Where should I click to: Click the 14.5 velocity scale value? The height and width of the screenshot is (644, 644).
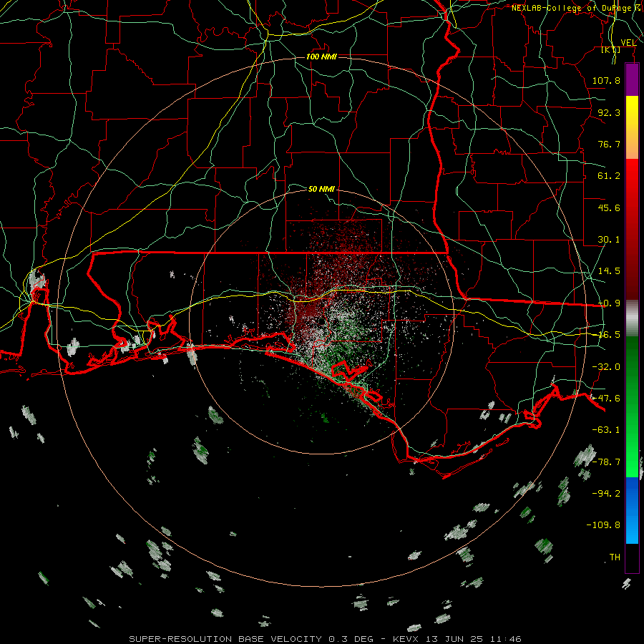coord(609,271)
